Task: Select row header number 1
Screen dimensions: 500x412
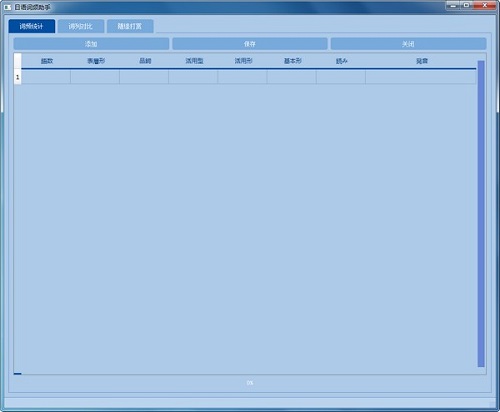Action: (x=18, y=77)
